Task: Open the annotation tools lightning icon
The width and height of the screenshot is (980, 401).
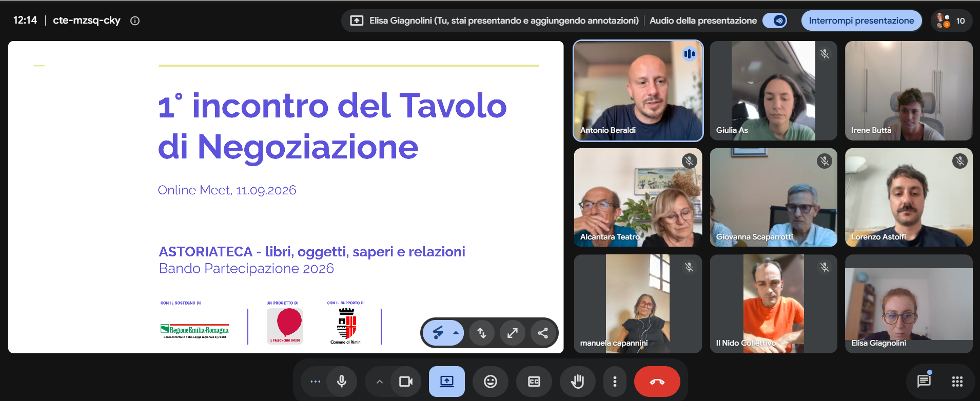Action: point(438,333)
